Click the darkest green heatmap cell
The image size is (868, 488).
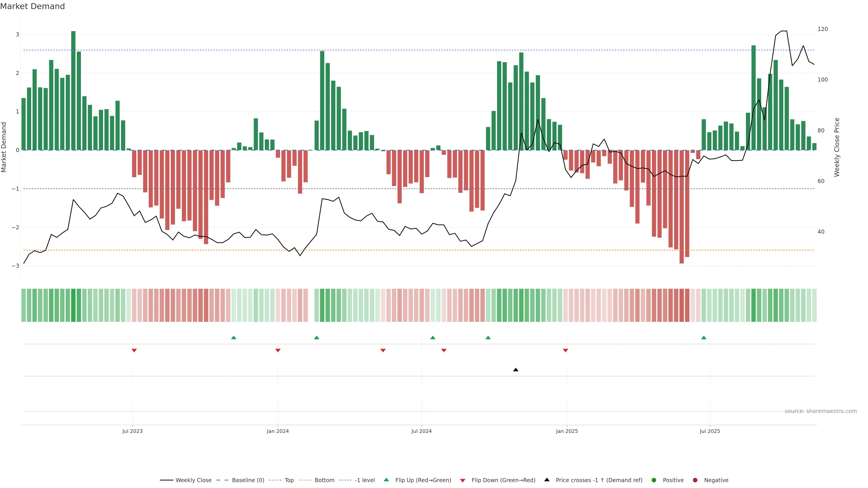coord(73,305)
